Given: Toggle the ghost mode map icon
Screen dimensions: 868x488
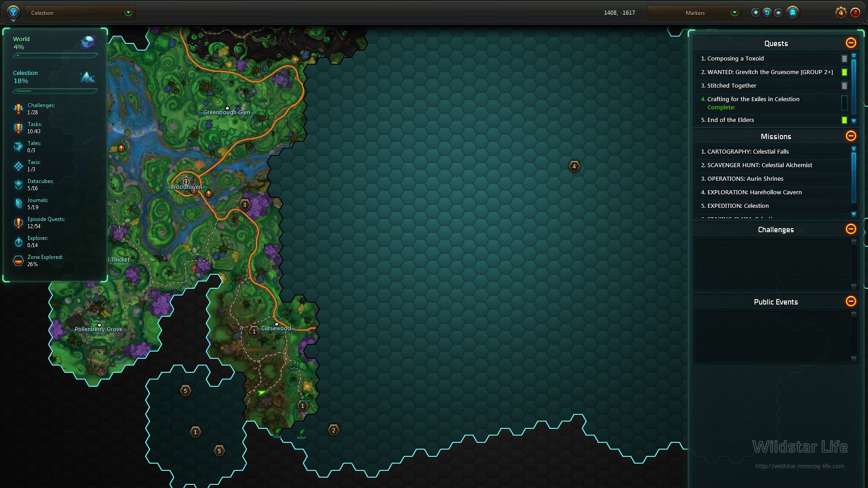Looking at the screenshot, I should [x=793, y=13].
